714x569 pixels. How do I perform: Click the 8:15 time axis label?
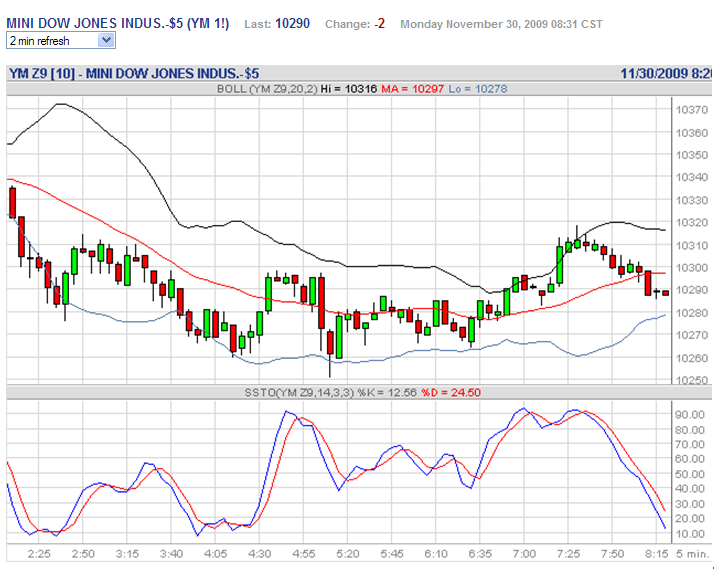(x=656, y=554)
